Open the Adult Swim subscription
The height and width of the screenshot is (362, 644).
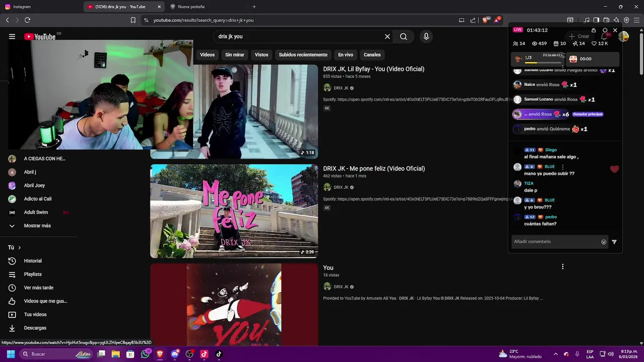tap(36, 212)
